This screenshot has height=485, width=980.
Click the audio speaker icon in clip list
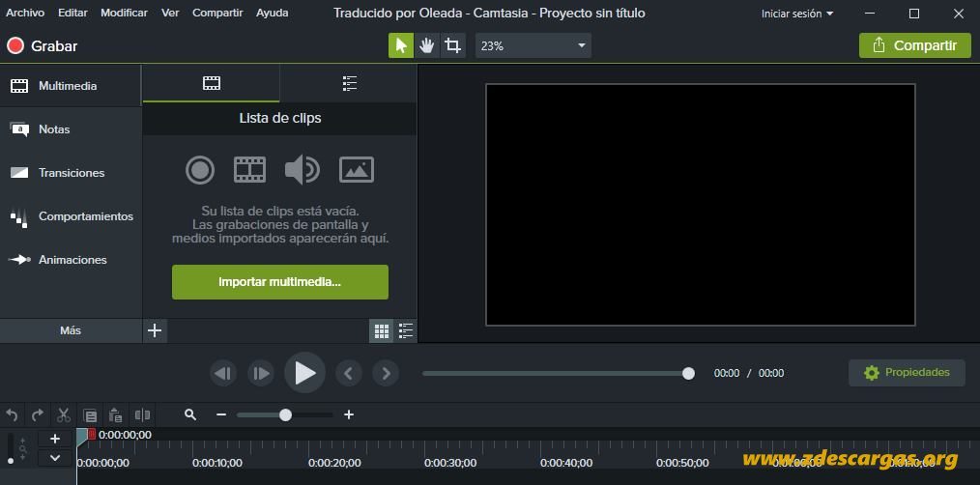pos(302,170)
